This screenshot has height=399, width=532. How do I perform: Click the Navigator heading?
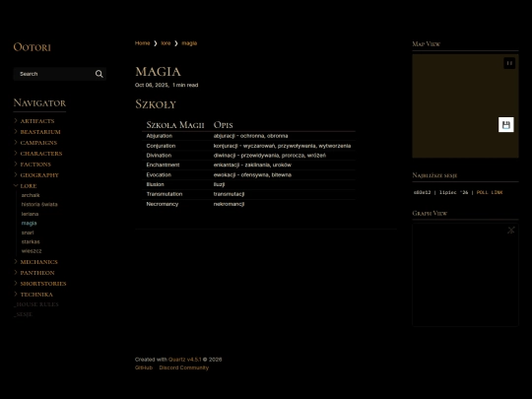[x=39, y=102]
